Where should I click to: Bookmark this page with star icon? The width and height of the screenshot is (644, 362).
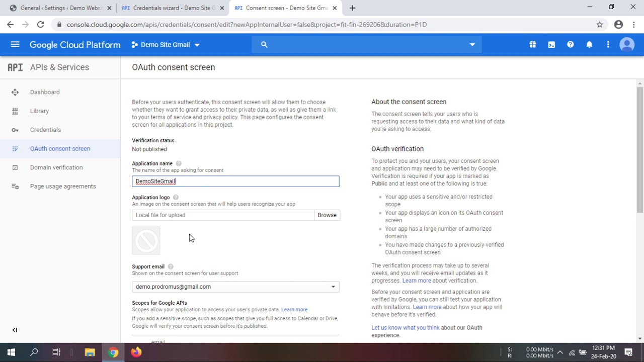pos(600,25)
